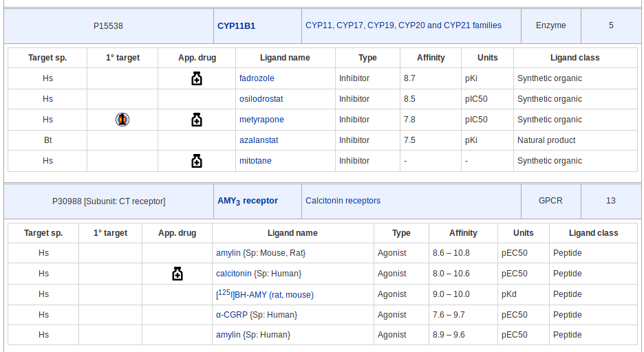Image resolution: width=644 pixels, height=352 pixels.
Task: Click the primary target icon for metyrapone
Action: 122,120
